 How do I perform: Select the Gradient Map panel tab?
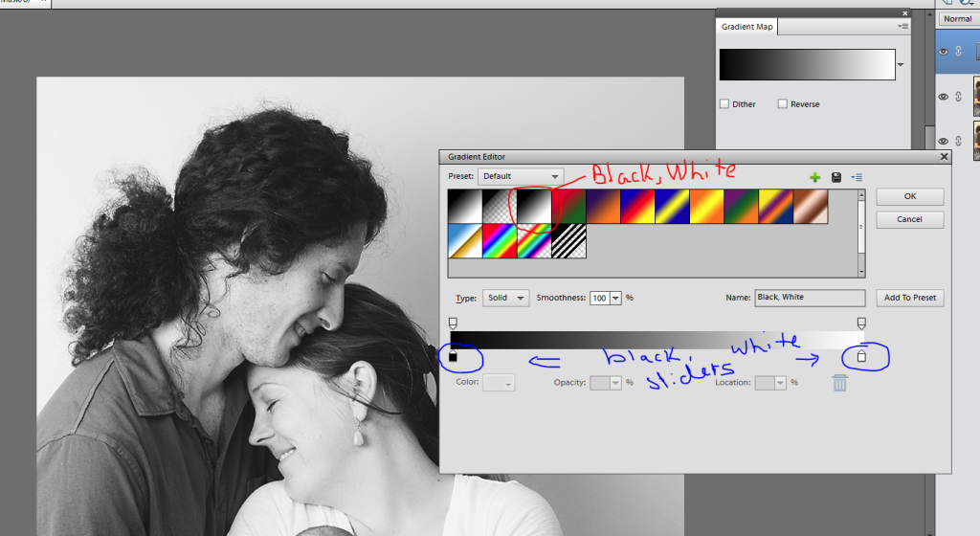[747, 27]
